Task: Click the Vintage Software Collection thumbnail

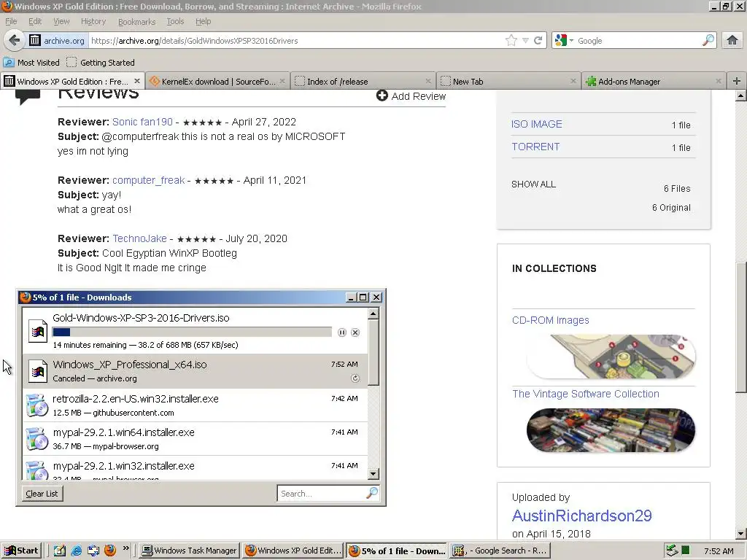Action: point(611,430)
